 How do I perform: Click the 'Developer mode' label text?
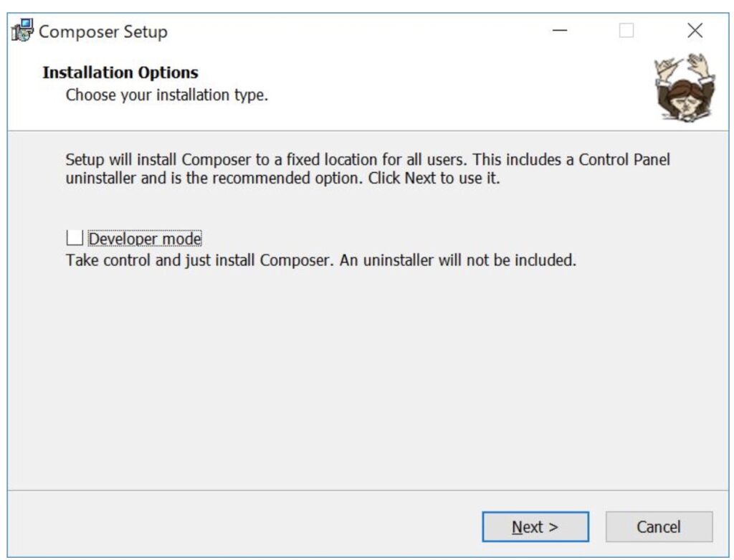[x=145, y=238]
